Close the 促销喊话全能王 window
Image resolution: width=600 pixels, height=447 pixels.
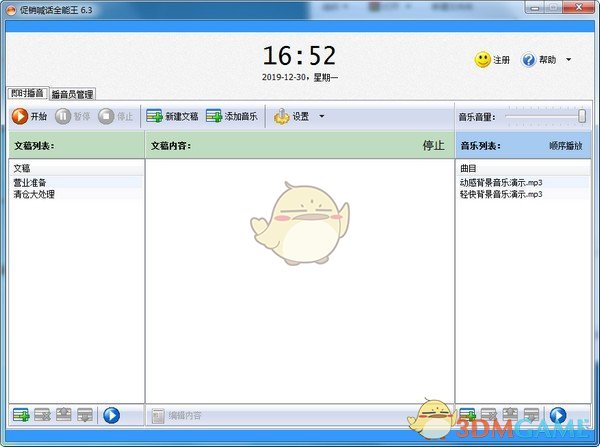[579, 7]
